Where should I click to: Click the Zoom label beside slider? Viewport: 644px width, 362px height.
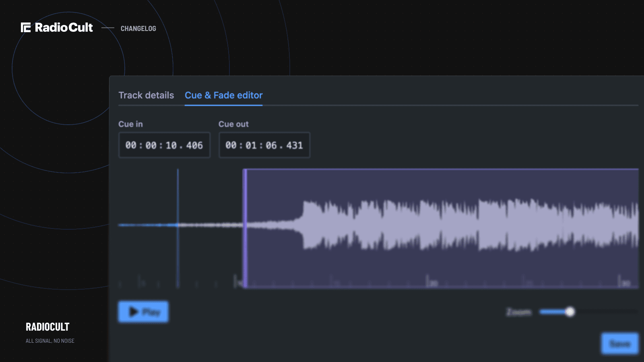[x=519, y=312]
